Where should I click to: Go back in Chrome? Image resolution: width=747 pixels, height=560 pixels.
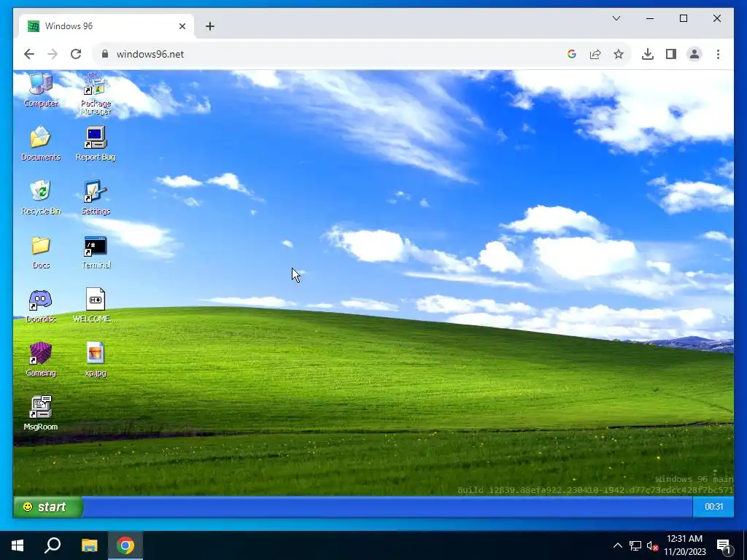29,54
